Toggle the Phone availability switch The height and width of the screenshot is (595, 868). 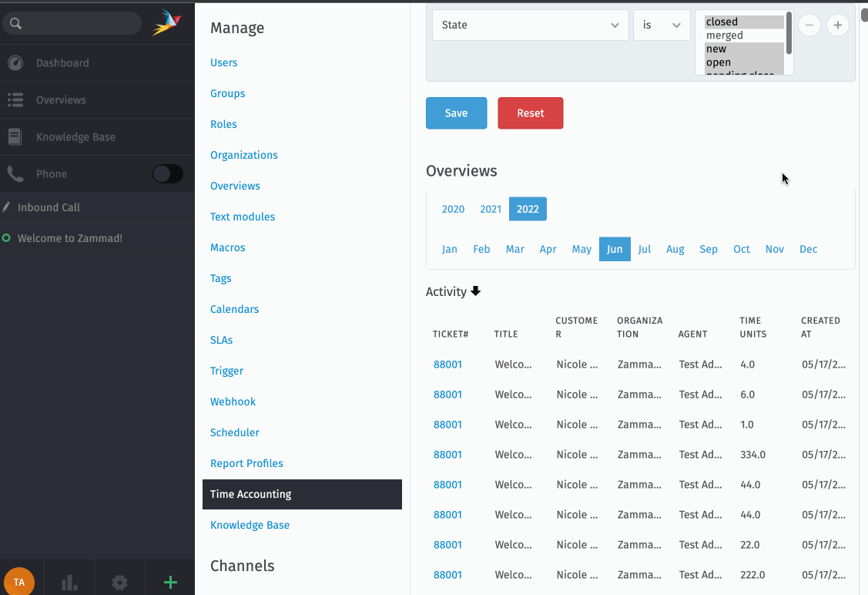(x=167, y=174)
